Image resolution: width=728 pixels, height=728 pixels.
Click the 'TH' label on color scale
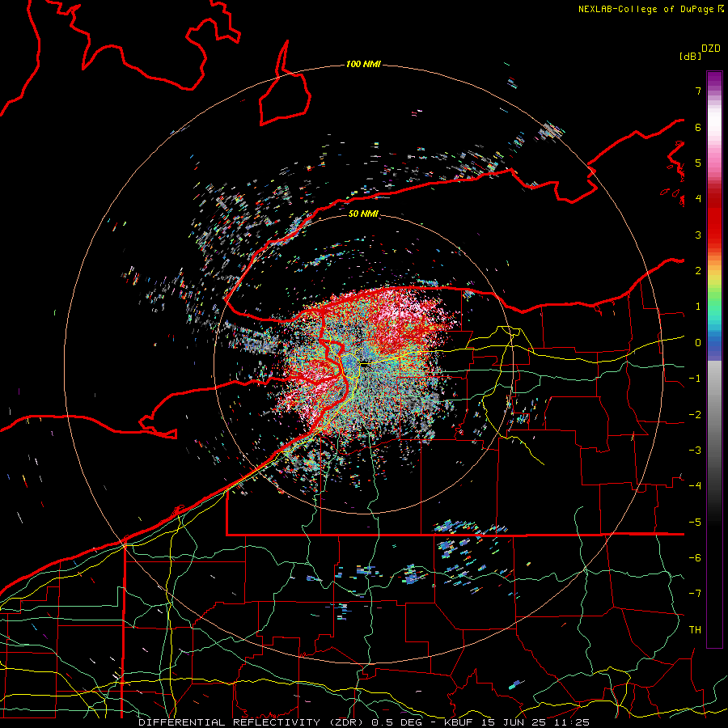[x=695, y=630]
